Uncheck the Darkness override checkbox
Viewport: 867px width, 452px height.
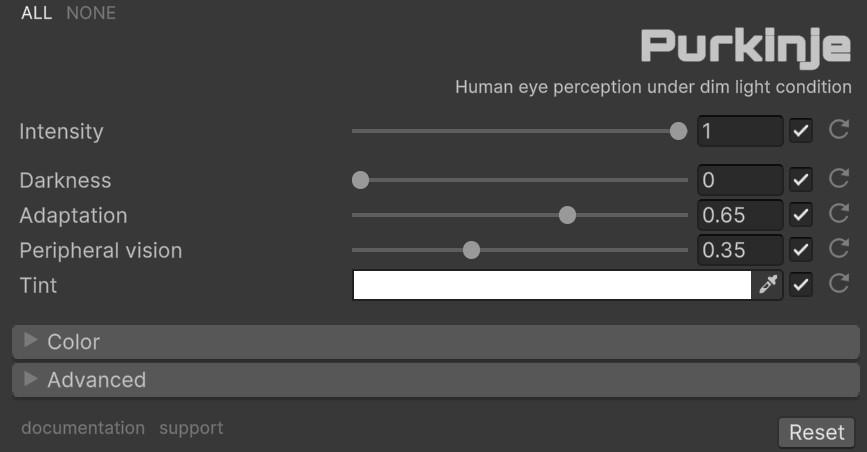pyautogui.click(x=801, y=180)
